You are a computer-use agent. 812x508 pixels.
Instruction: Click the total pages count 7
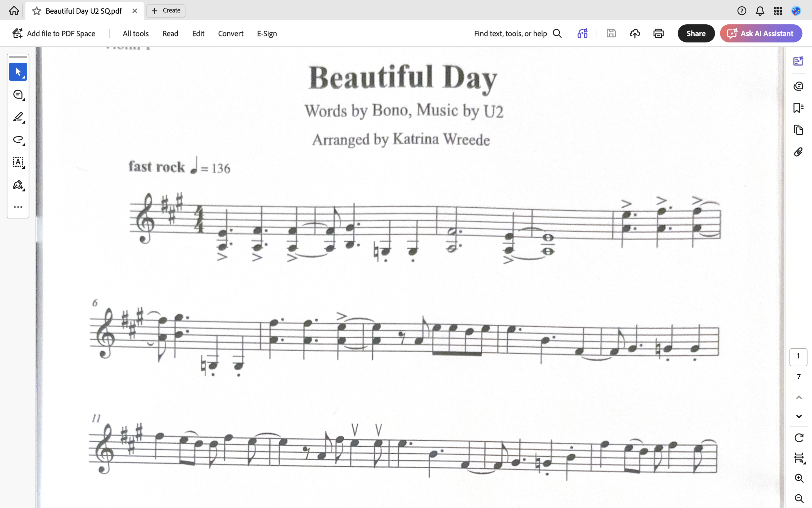click(799, 377)
